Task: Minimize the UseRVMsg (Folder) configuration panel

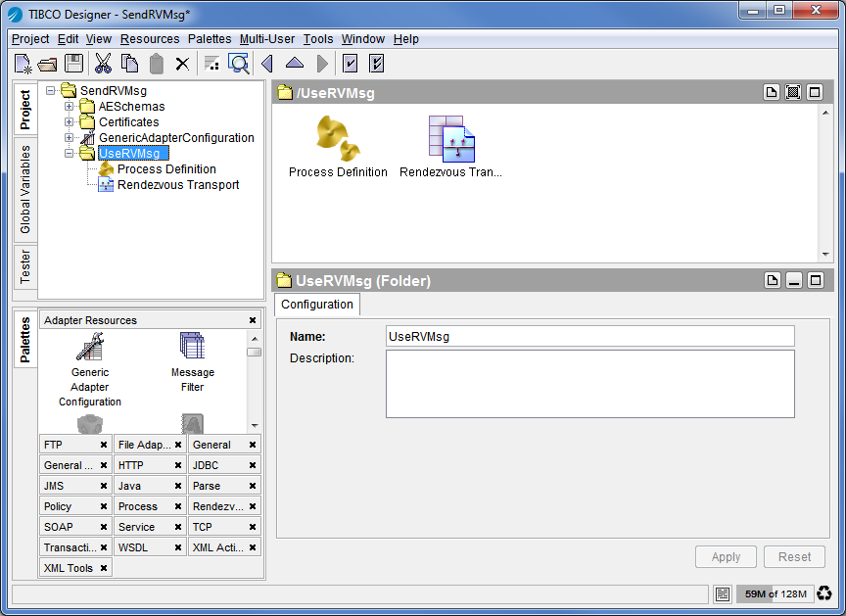Action: coord(794,280)
